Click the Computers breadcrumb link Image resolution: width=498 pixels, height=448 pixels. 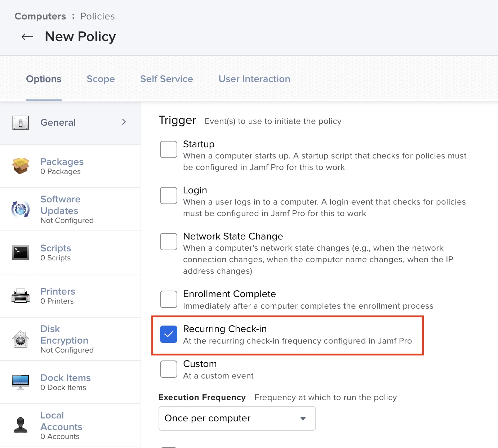[x=40, y=16]
